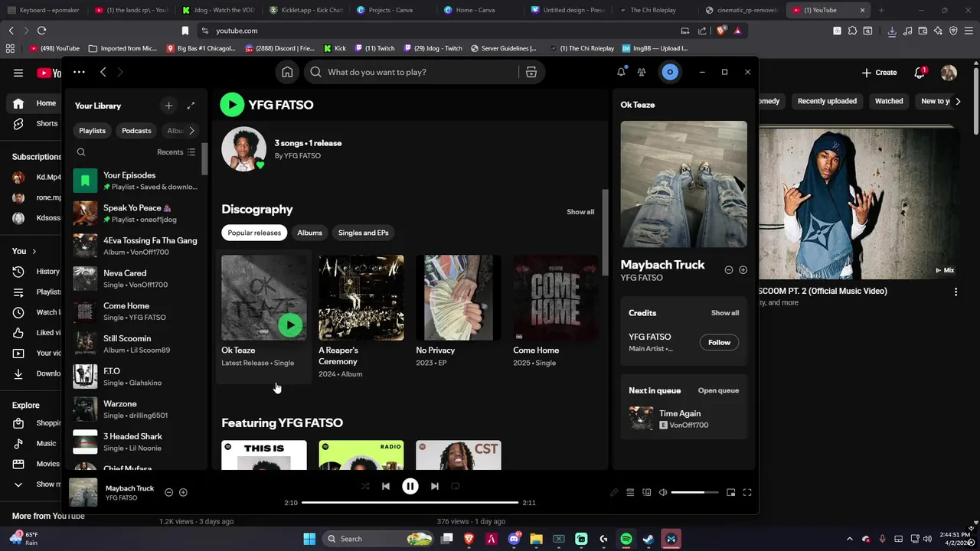The image size is (980, 551).
Task: Open Spotify notifications bell
Action: (621, 72)
